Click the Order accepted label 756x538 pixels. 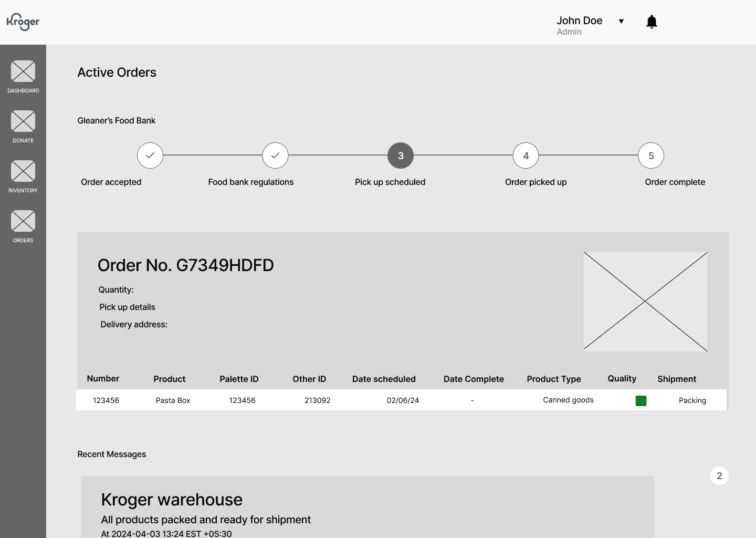click(x=111, y=182)
